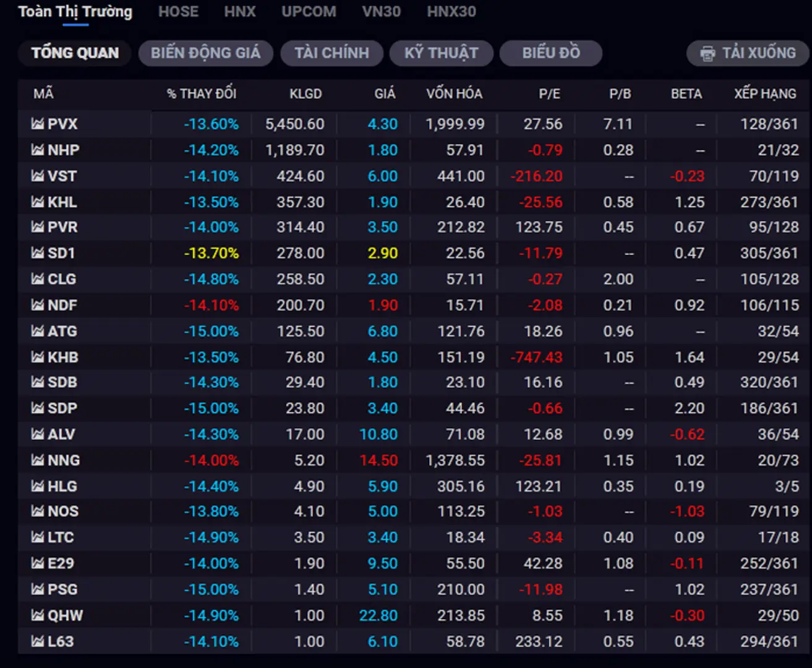Image resolution: width=812 pixels, height=668 pixels.
Task: Click the -216.20 P/E value
Action: [536, 176]
